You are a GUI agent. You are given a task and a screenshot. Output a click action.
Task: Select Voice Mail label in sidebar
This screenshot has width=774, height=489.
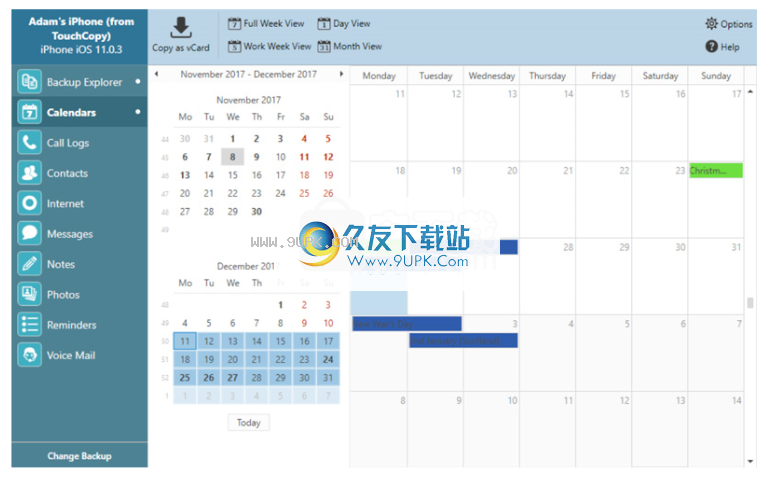click(x=71, y=355)
